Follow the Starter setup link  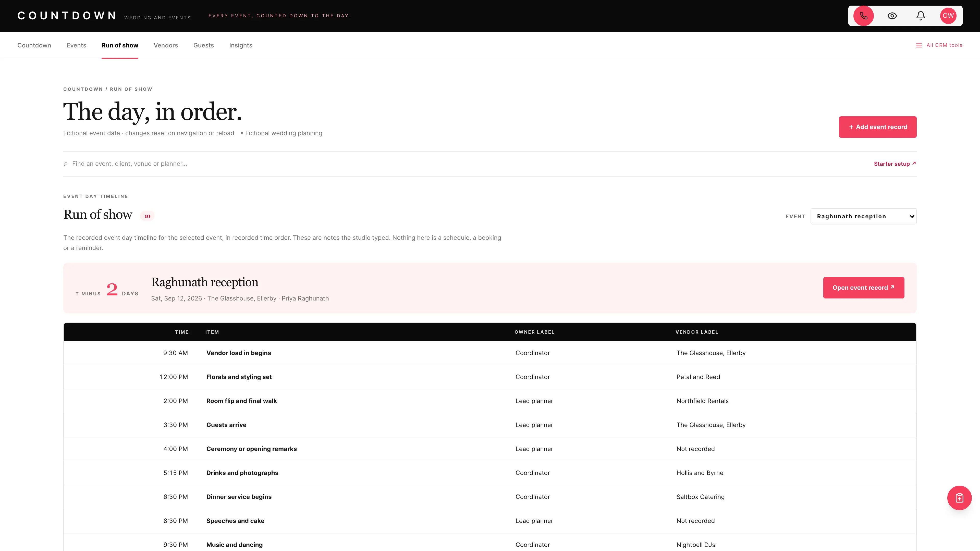tap(895, 164)
